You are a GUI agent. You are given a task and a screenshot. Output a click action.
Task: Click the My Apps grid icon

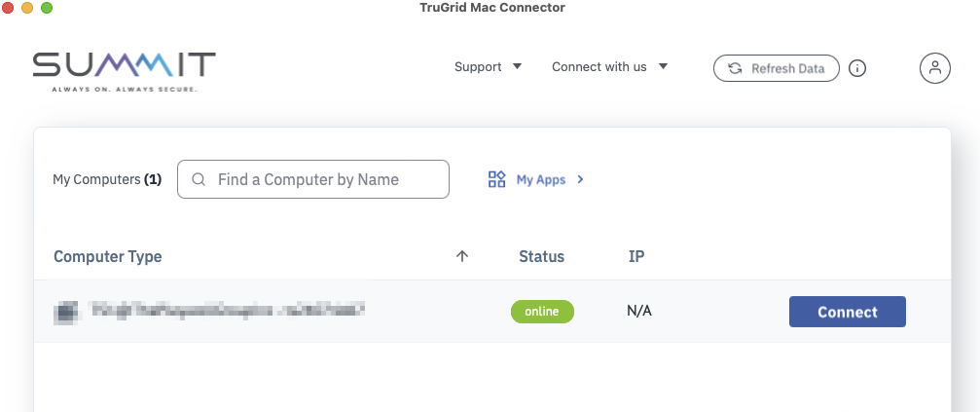coord(497,179)
